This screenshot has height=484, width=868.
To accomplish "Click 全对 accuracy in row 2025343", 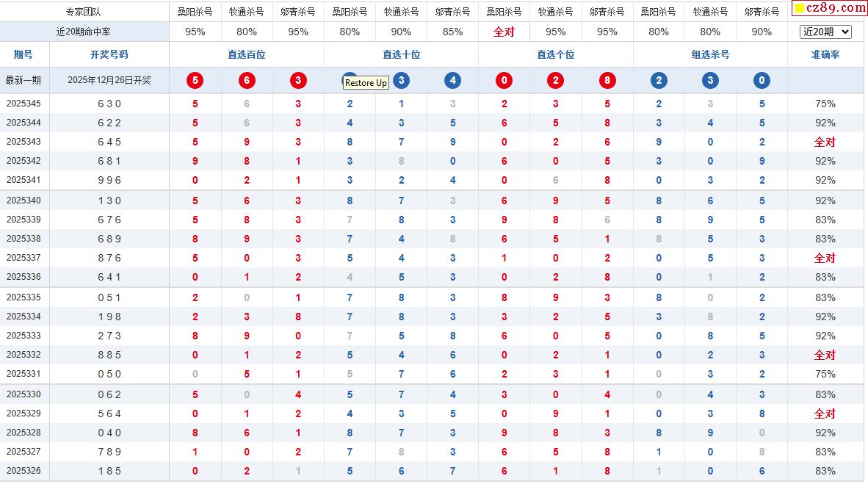I will pyautogui.click(x=825, y=142).
